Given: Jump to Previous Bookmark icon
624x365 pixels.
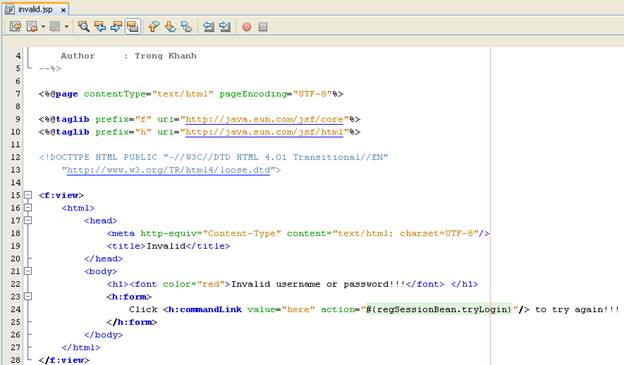Looking at the screenshot, I should click(154, 27).
